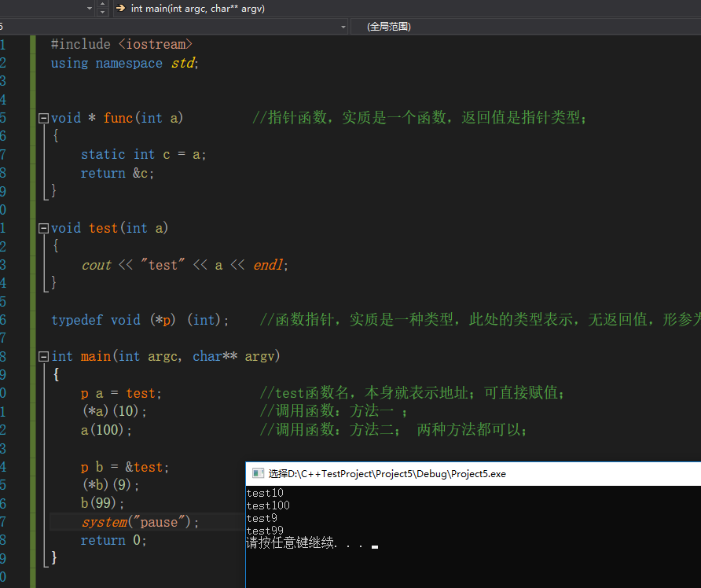Click the line p b = &test;
The height and width of the screenshot is (588, 701).
click(x=125, y=467)
